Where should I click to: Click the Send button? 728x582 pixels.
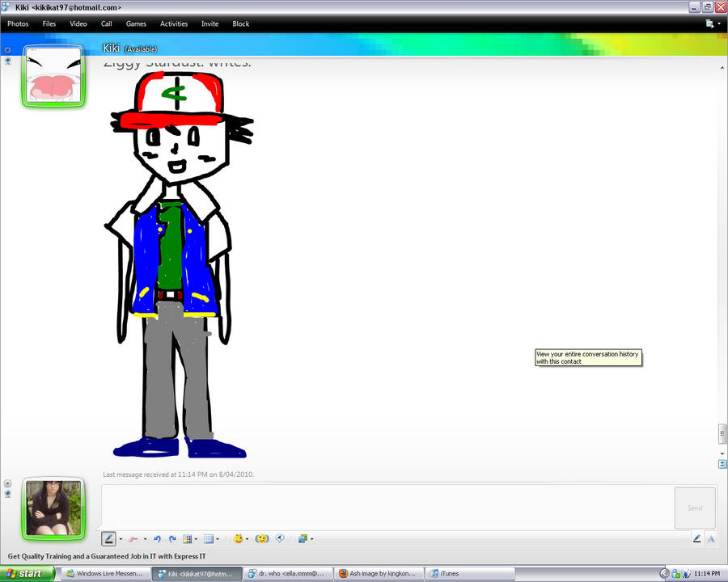tap(695, 508)
